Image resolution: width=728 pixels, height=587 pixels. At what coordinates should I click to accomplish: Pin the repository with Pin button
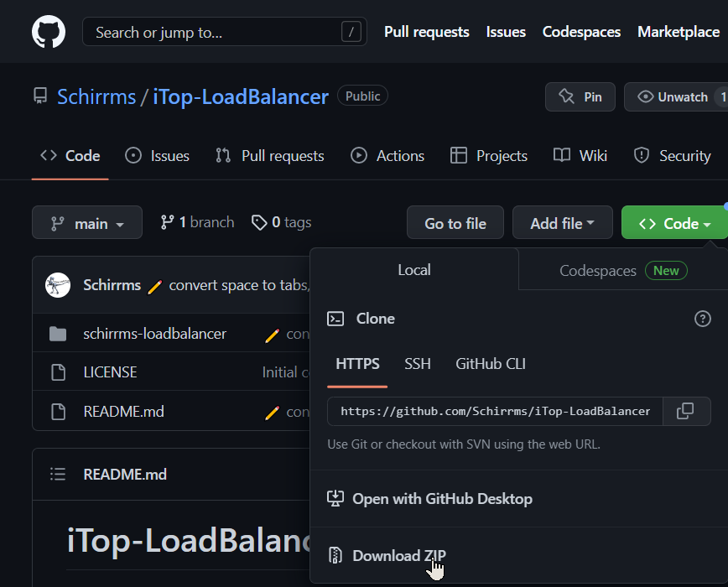point(580,96)
